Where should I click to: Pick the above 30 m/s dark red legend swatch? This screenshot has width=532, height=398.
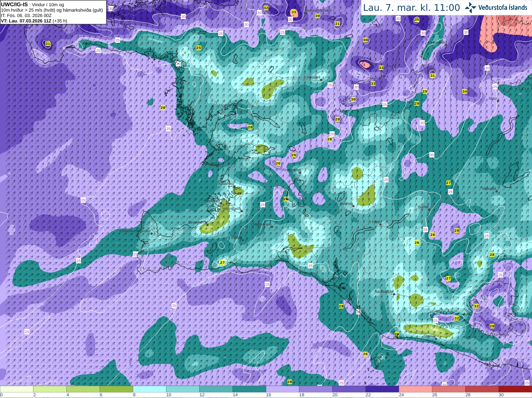click(515, 389)
